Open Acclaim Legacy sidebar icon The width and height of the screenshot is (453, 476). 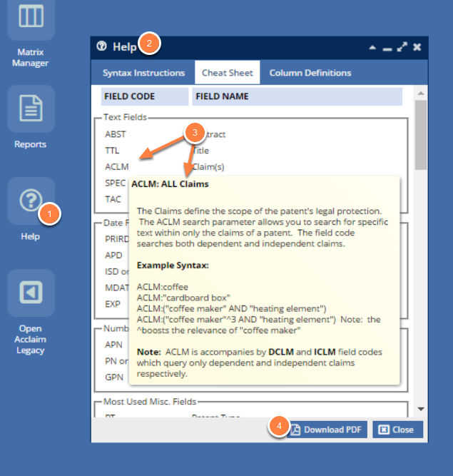[31, 293]
